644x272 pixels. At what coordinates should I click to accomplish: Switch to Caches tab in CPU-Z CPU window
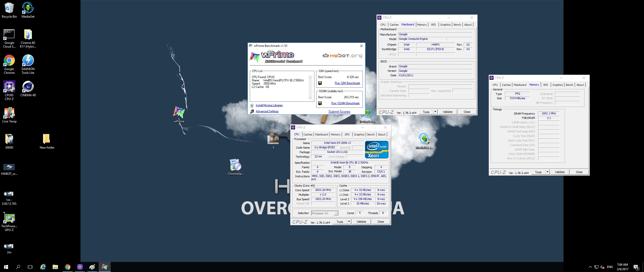click(308, 134)
